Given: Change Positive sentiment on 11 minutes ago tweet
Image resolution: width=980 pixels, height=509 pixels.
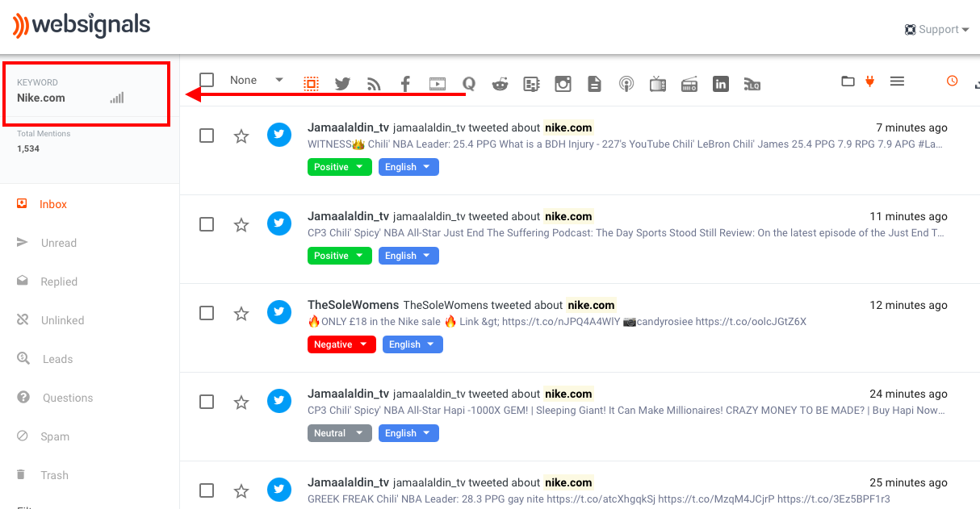Looking at the screenshot, I should (x=340, y=256).
